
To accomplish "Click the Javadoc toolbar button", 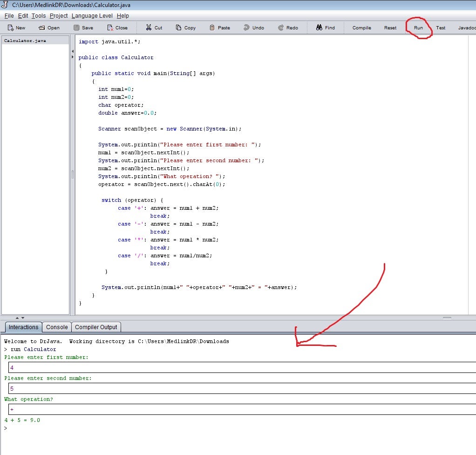I will point(467,28).
